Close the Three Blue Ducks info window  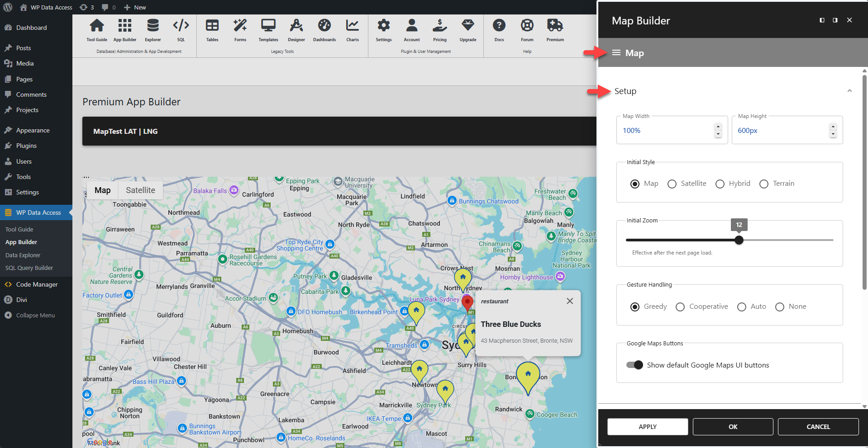(570, 301)
